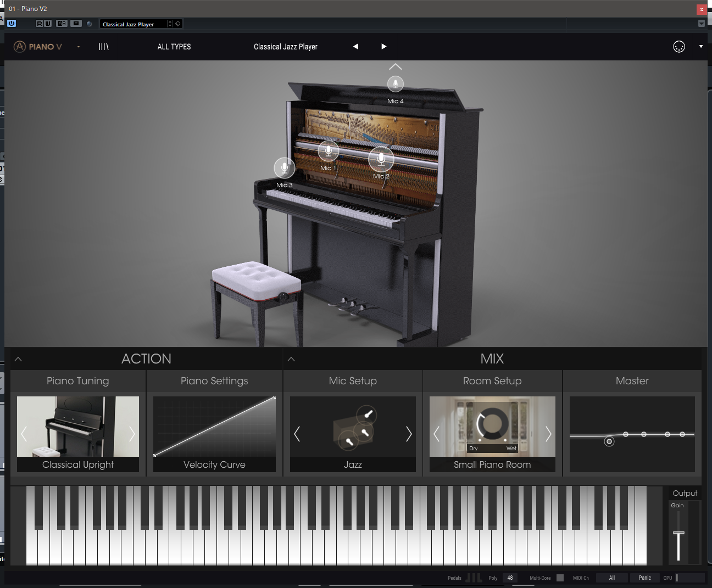
Task: Click the piano bench in the scene
Action: tap(257, 301)
